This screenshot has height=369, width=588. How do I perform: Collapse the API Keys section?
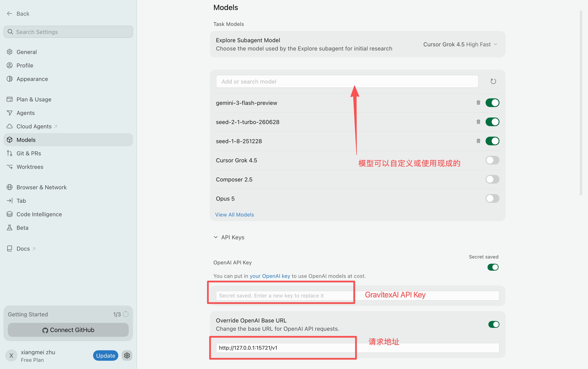229,237
